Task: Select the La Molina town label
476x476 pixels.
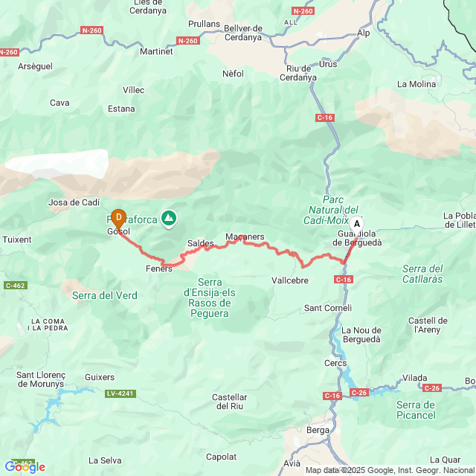Action: 416,84
